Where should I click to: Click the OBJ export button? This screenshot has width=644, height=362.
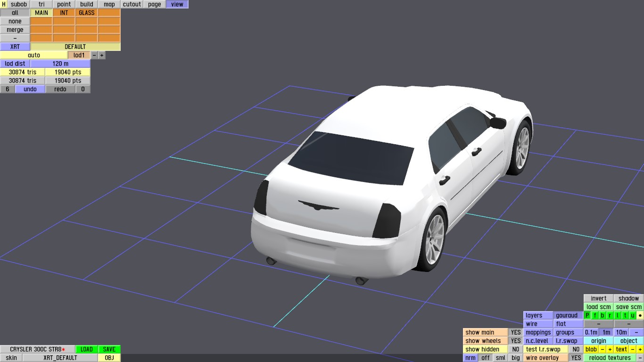(109, 358)
